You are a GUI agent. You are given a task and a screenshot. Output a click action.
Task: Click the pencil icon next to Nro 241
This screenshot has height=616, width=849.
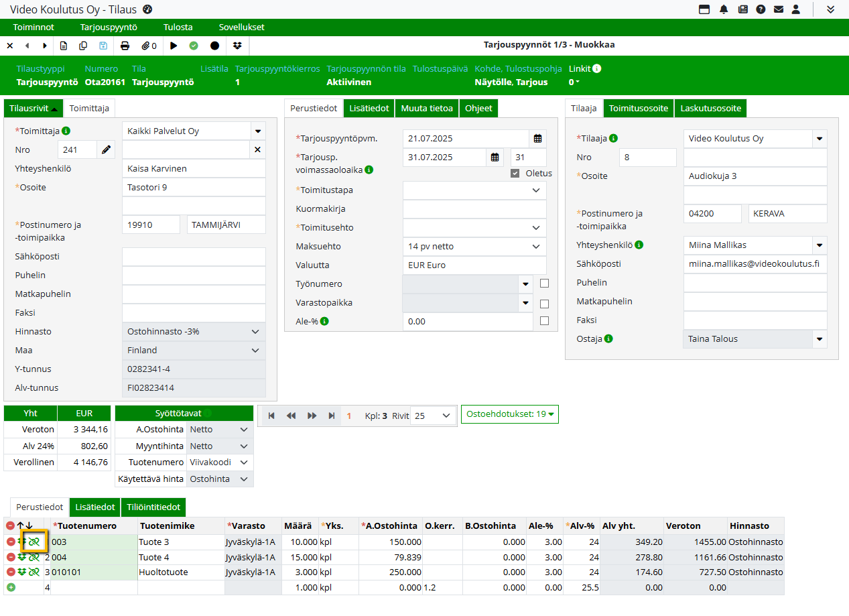pyautogui.click(x=106, y=150)
